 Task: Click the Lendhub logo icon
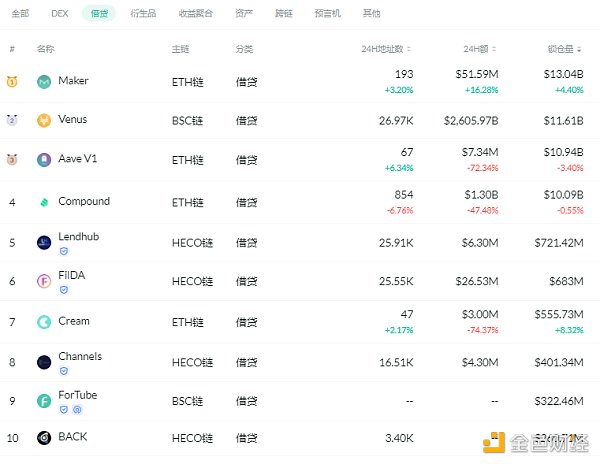(x=44, y=243)
